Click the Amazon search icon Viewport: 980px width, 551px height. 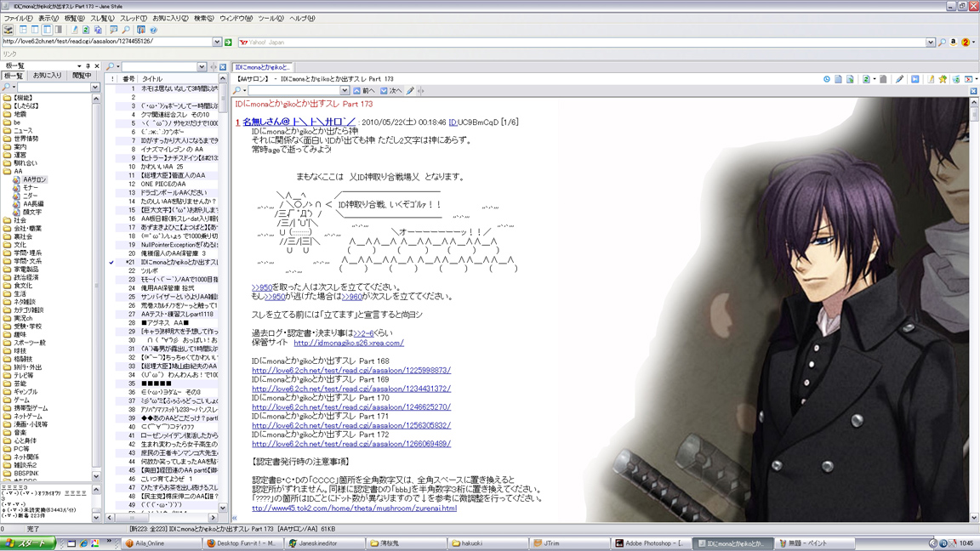point(953,42)
